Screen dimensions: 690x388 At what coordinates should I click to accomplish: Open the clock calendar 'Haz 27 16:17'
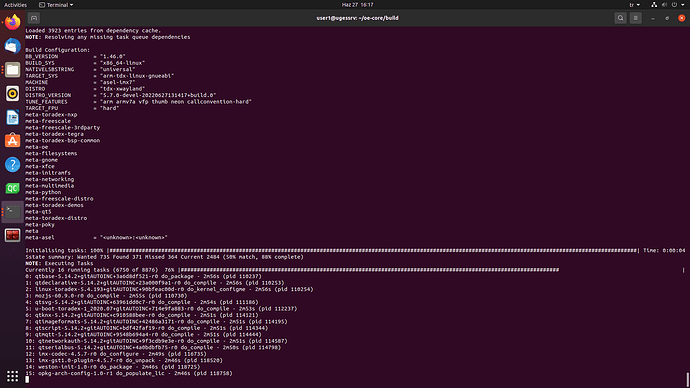[x=357, y=5]
